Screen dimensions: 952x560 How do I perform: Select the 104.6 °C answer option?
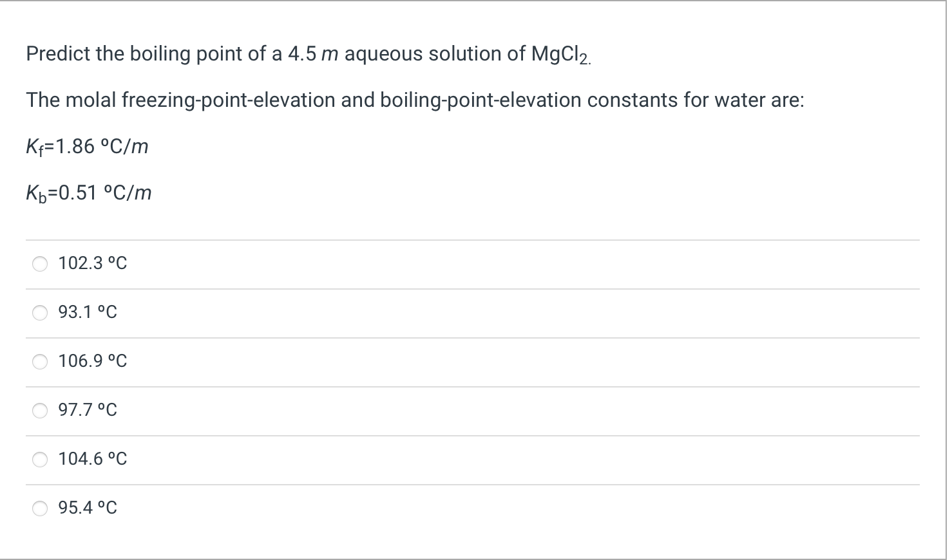click(39, 460)
